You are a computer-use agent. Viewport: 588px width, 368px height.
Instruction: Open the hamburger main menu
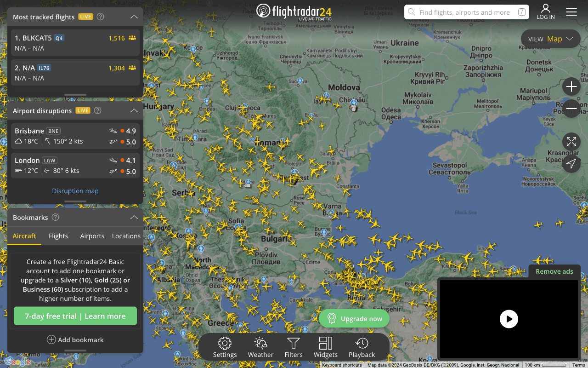571,12
